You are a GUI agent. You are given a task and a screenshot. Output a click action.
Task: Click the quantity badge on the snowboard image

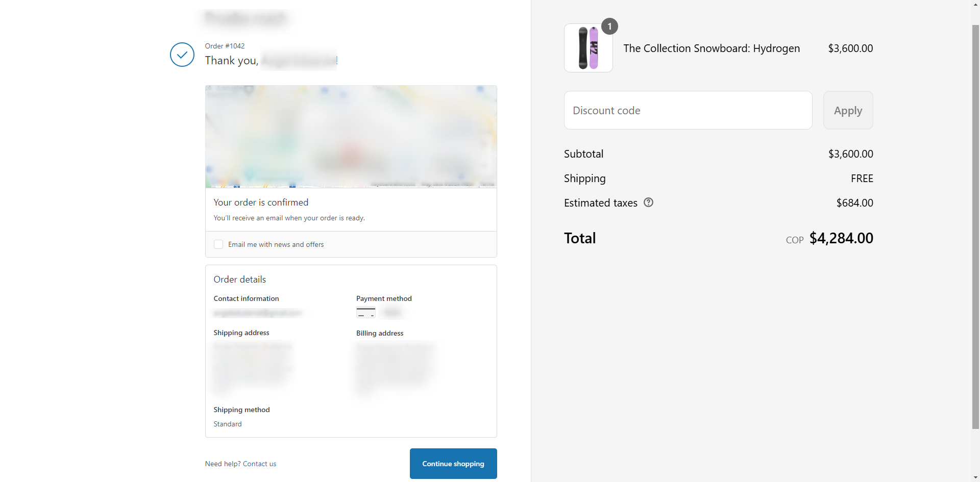(610, 26)
